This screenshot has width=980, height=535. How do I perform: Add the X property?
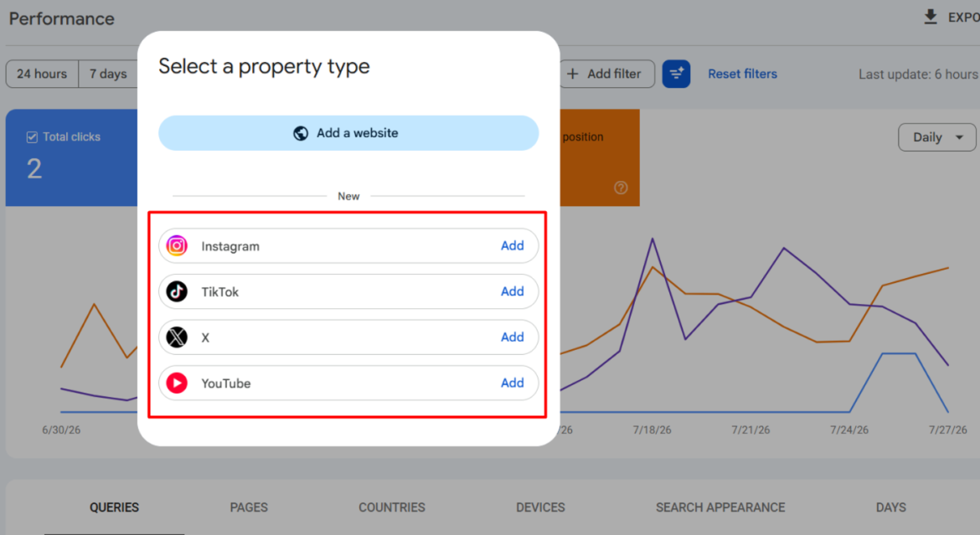(x=512, y=337)
